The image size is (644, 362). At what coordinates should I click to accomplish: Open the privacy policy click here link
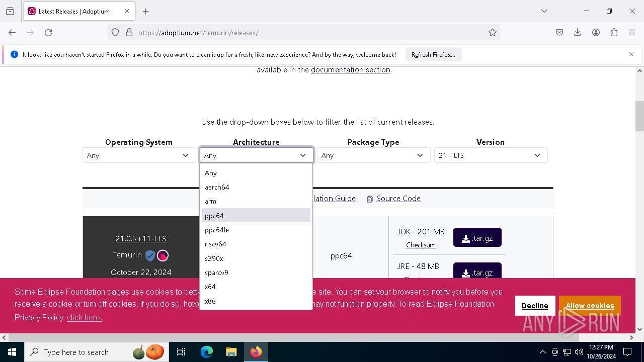point(85,318)
